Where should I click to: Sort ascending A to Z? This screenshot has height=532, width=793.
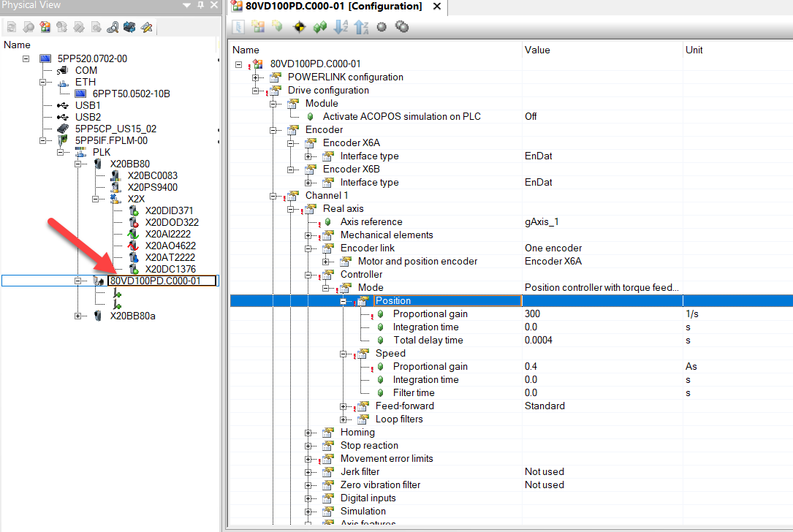pyautogui.click(x=341, y=27)
